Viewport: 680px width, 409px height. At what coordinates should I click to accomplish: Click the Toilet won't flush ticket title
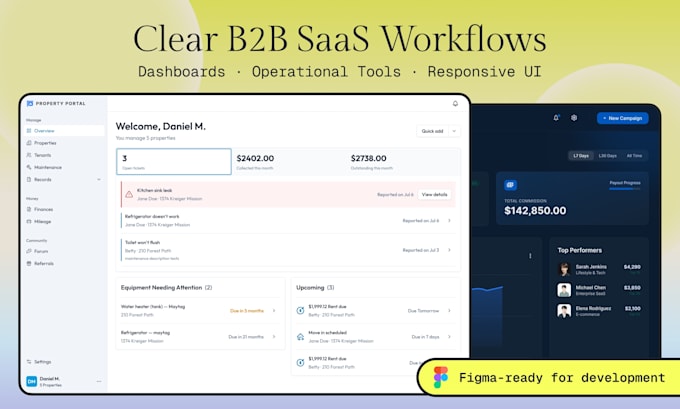click(x=142, y=242)
